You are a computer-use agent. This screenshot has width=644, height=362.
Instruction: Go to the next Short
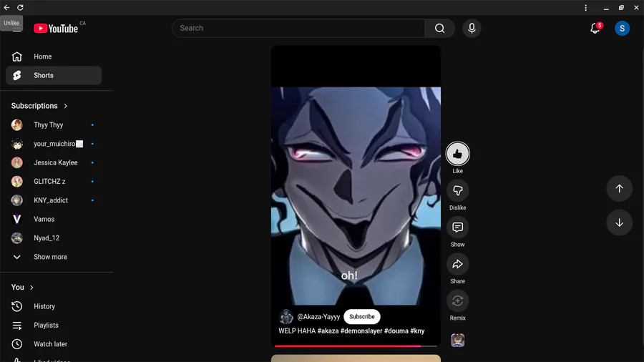tap(620, 223)
